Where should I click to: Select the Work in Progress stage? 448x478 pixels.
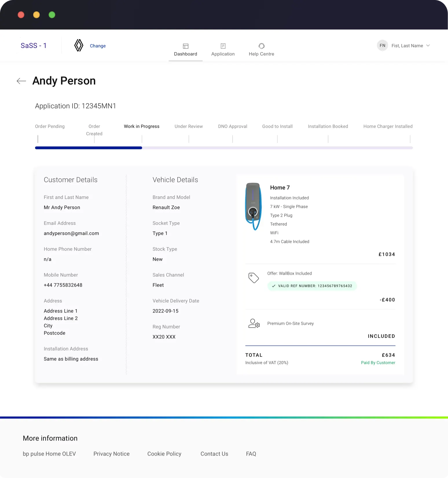coord(142,126)
